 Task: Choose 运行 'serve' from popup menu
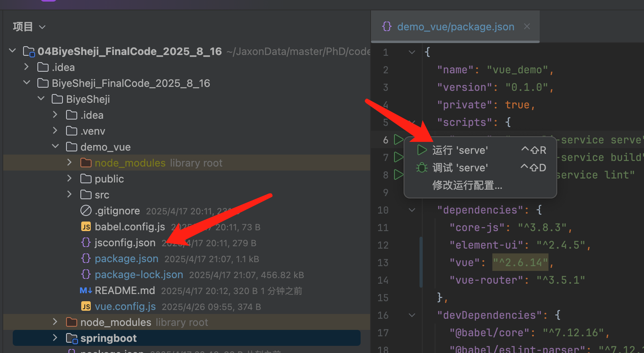pos(480,150)
